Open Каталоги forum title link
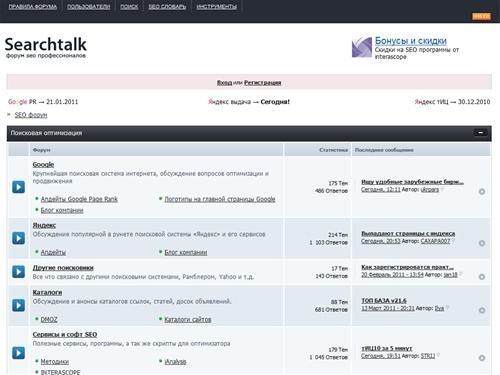The height and width of the screenshot is (375, 500). [47, 292]
